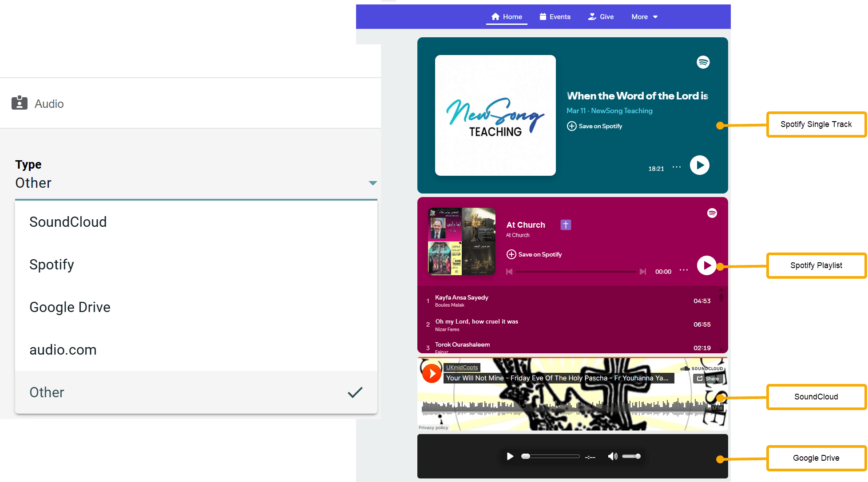
Task: Choose audio.com in the Type list
Action: (196, 350)
